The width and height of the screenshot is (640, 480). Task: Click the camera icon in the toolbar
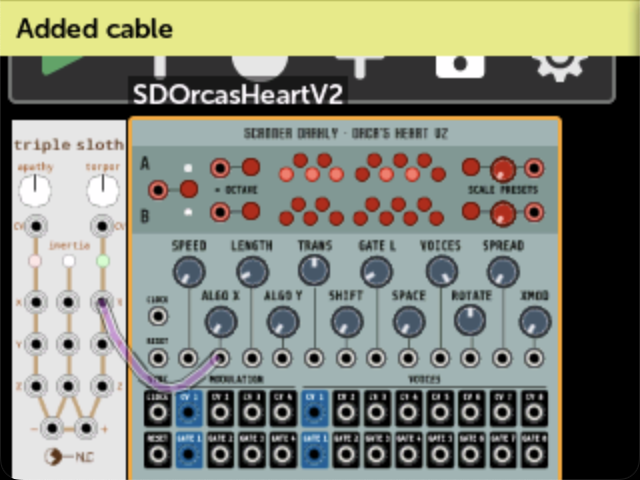(x=460, y=66)
